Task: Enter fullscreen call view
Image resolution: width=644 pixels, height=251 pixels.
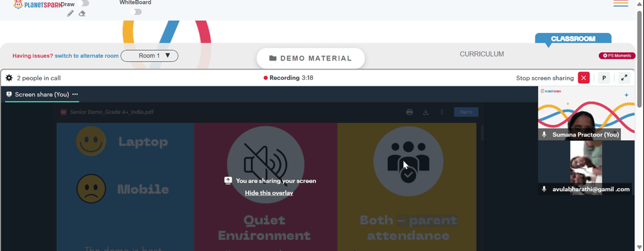Action: point(624,78)
